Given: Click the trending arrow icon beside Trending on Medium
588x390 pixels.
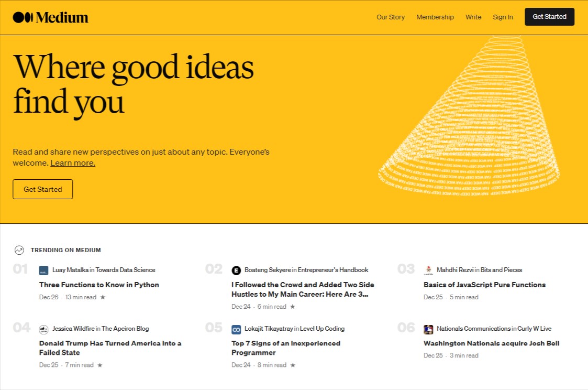Looking at the screenshot, I should (19, 250).
